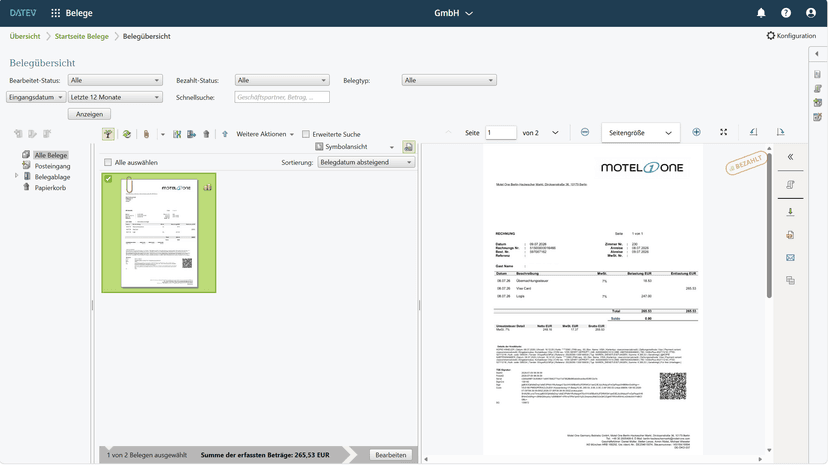Click the coins icon on receipt thumbnail
This screenshot has height=465, width=828.
pyautogui.click(x=208, y=187)
